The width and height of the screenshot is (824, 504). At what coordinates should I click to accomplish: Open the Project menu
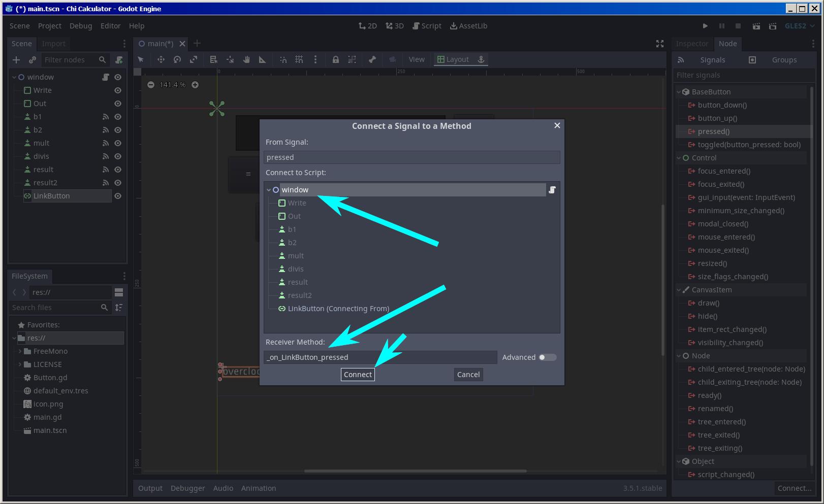(49, 26)
